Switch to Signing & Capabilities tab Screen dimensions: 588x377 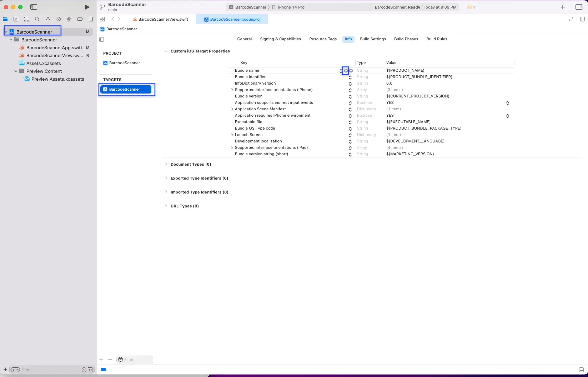pos(280,39)
